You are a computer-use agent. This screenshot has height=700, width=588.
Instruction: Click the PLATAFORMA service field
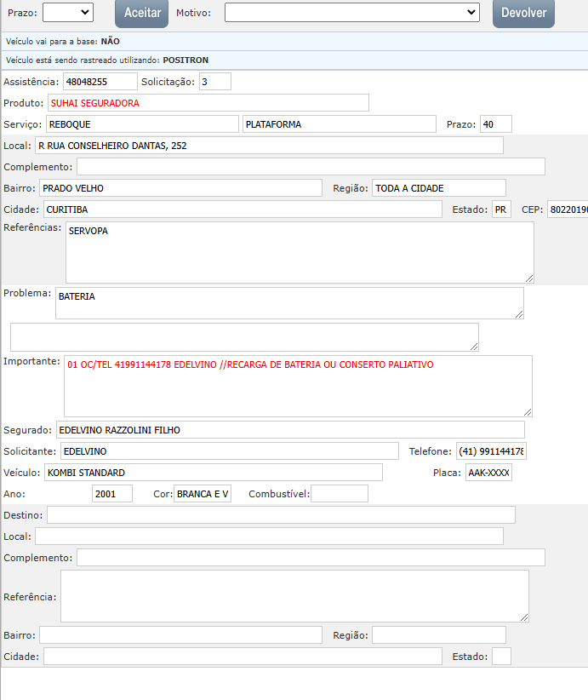pos(339,124)
